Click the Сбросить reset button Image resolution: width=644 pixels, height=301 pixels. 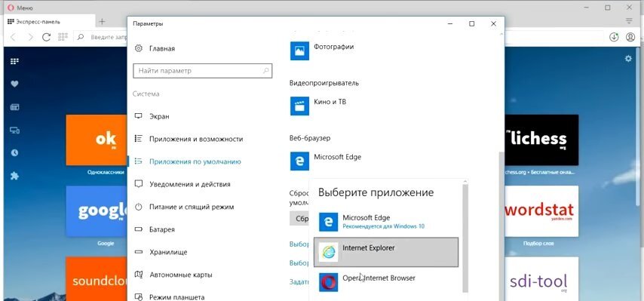tap(299, 219)
